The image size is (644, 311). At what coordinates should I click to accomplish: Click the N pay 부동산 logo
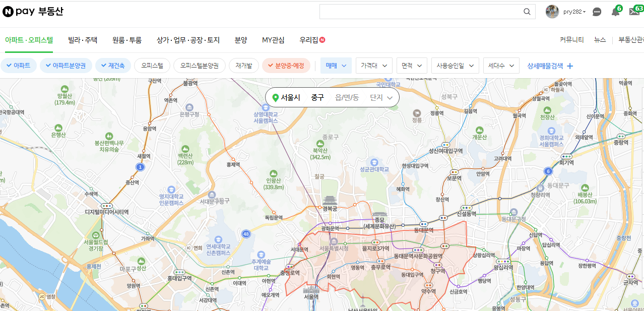(32, 11)
